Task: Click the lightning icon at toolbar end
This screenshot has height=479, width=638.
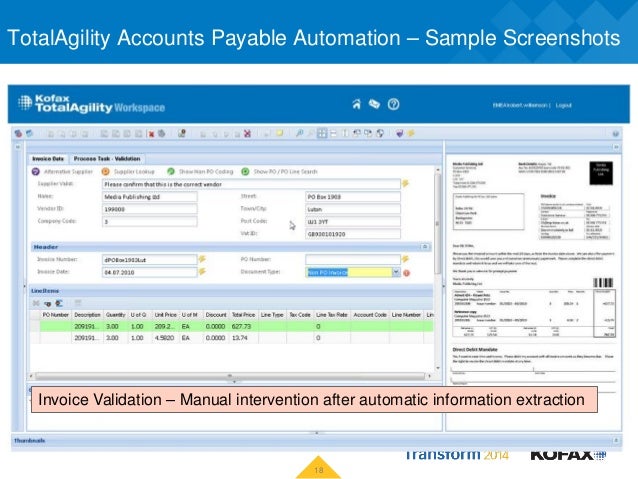Action: 411,133
